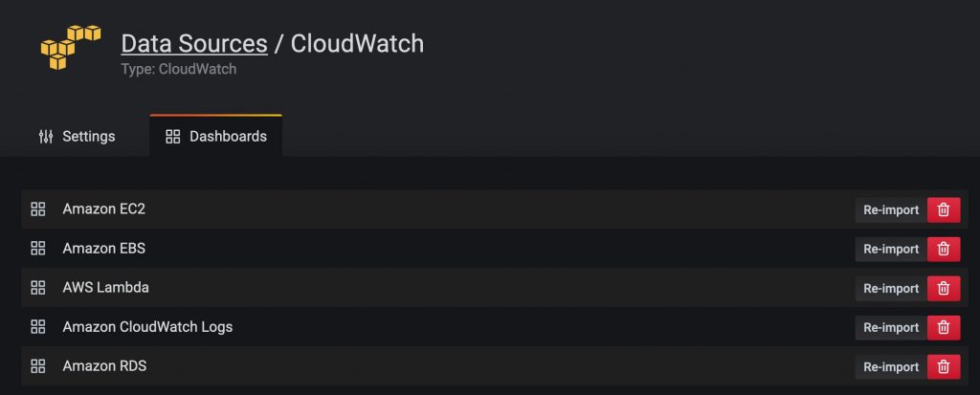
Task: Open the Data Sources breadcrumb link
Action: [x=194, y=44]
